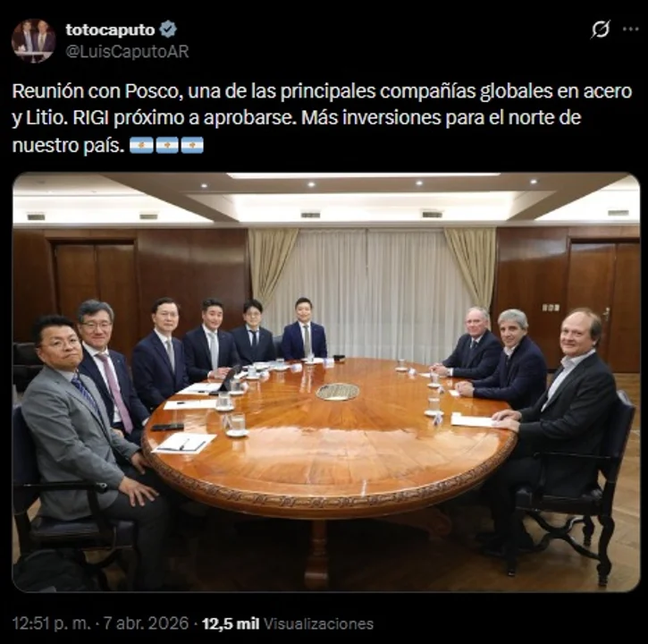Open the meeting photo attachment
This screenshot has height=644, width=648.
pos(326,382)
